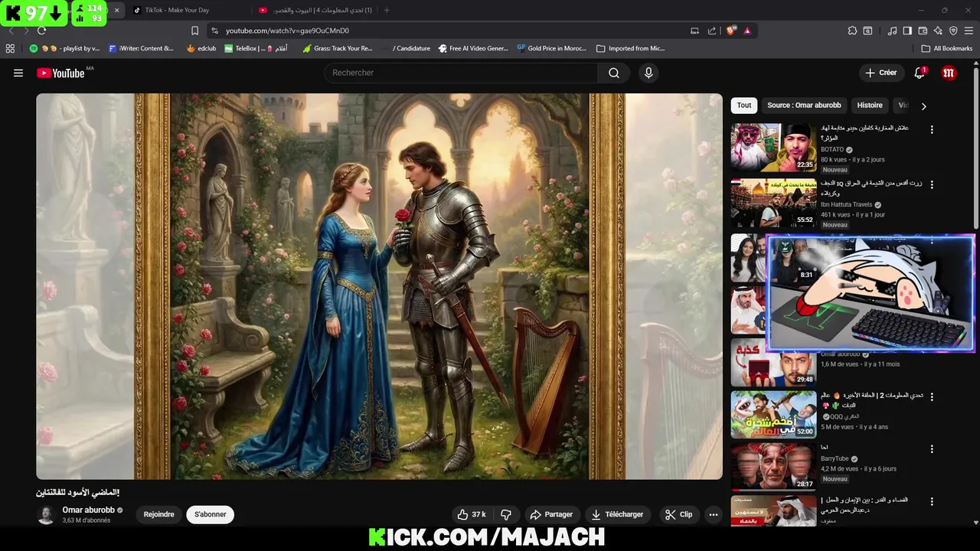
Task: Click the youtube.com address bar URL
Action: pyautogui.click(x=287, y=31)
